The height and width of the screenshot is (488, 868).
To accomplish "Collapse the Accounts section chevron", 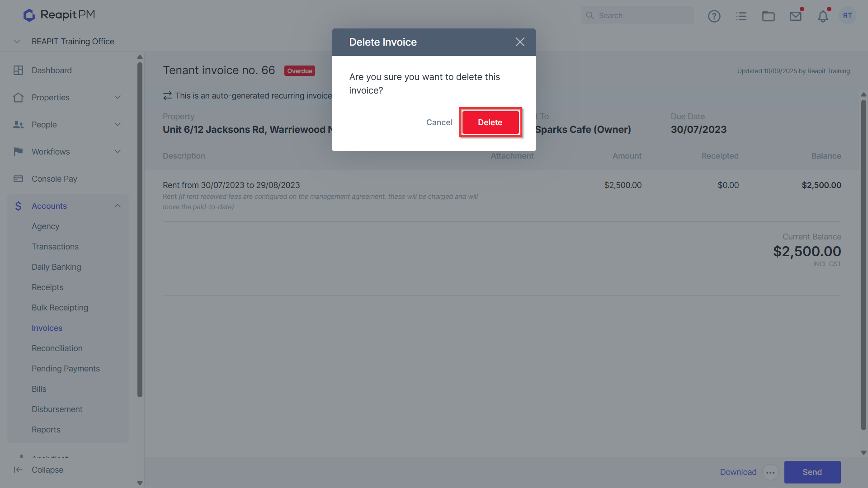I will click(x=118, y=206).
